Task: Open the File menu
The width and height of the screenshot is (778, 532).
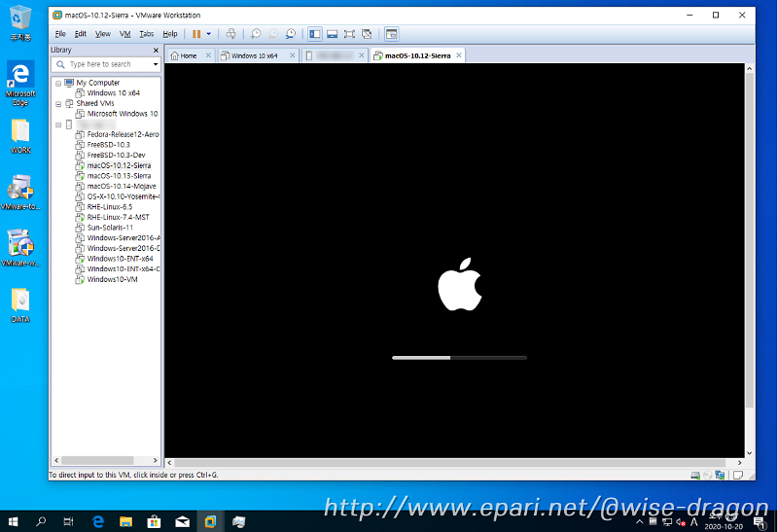Action: [60, 34]
